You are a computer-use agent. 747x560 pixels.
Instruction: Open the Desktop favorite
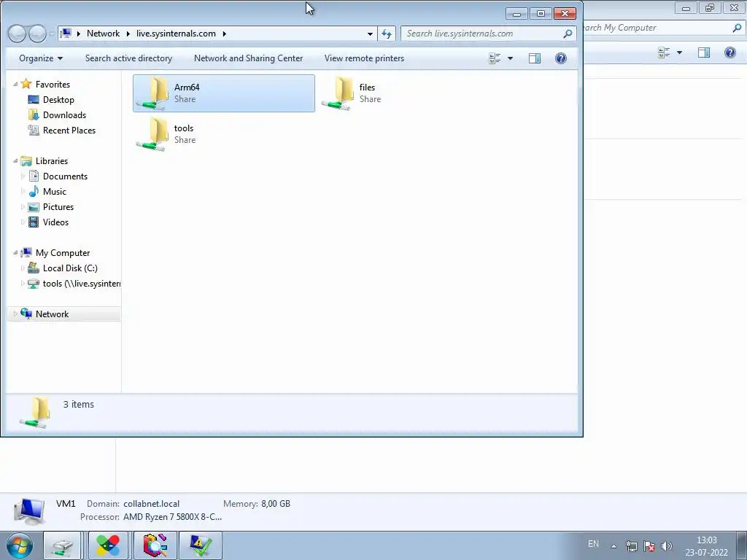click(58, 99)
